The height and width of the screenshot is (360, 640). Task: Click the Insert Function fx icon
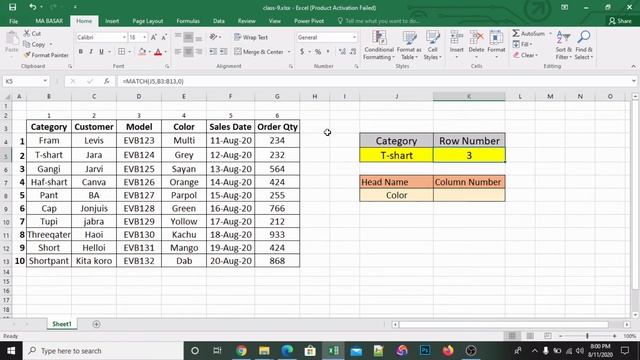[x=107, y=81]
